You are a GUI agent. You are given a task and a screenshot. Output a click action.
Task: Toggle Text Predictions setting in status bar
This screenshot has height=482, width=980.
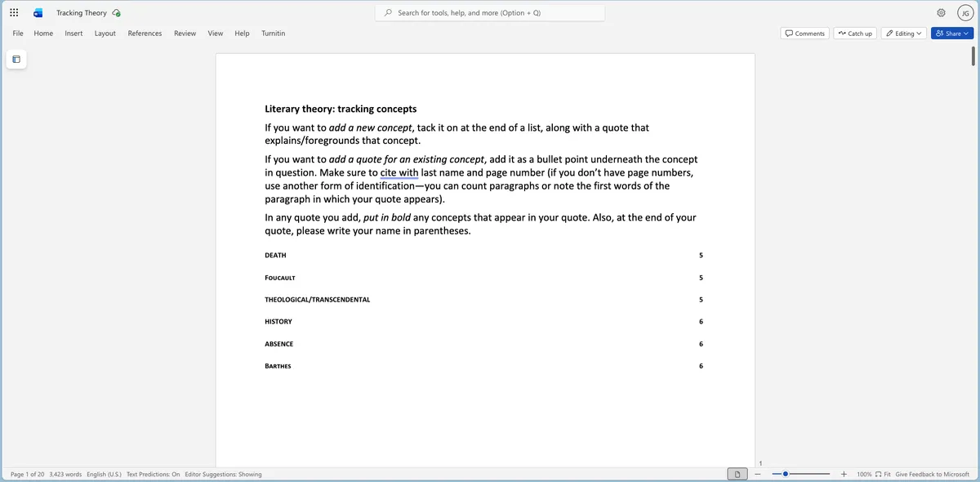[x=153, y=474]
